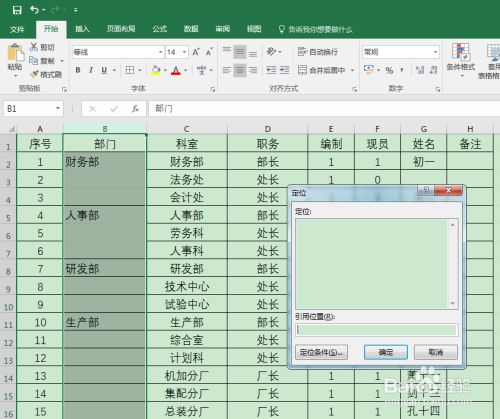Toggle Wrap Text (自动换行)
The image size is (500, 419).
(318, 52)
